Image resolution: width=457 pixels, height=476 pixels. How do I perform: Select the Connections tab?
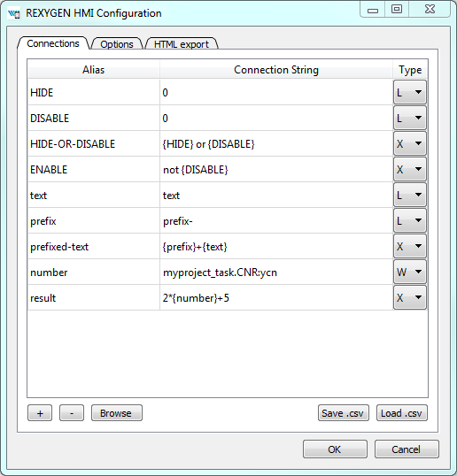(x=53, y=43)
